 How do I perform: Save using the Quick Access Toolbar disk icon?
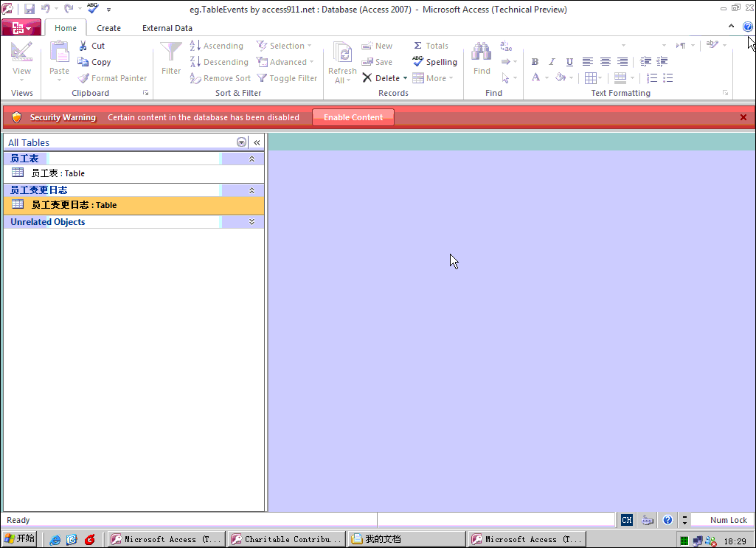tap(30, 9)
